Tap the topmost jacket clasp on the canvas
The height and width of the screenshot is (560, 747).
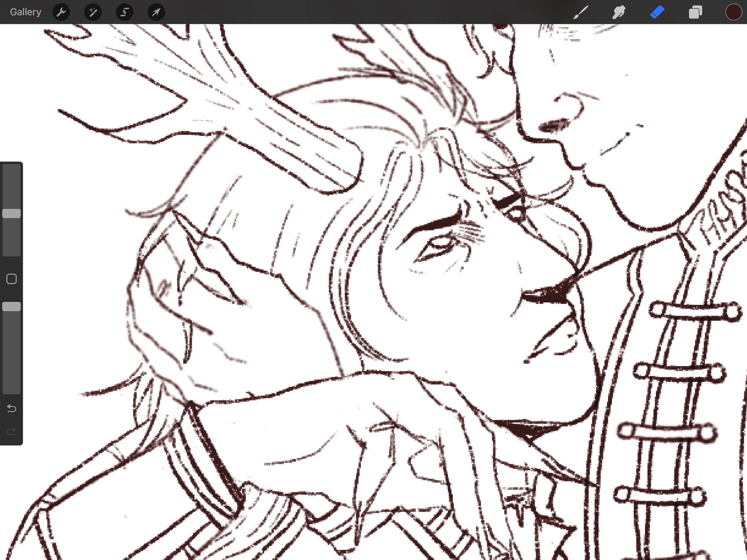[695, 311]
